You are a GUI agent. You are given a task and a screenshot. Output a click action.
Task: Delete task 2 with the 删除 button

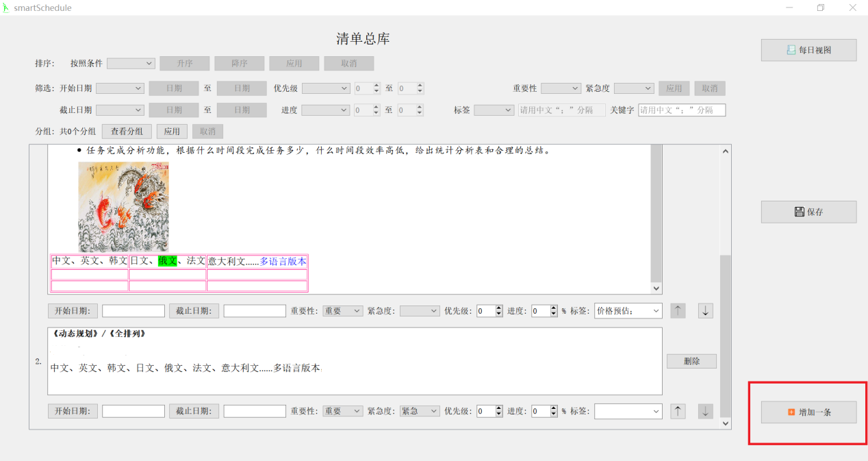(691, 361)
